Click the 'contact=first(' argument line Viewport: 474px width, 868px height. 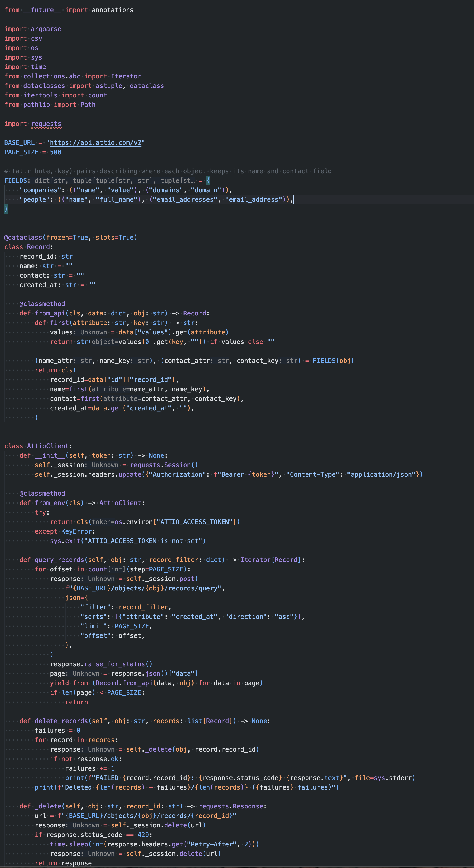point(147,398)
